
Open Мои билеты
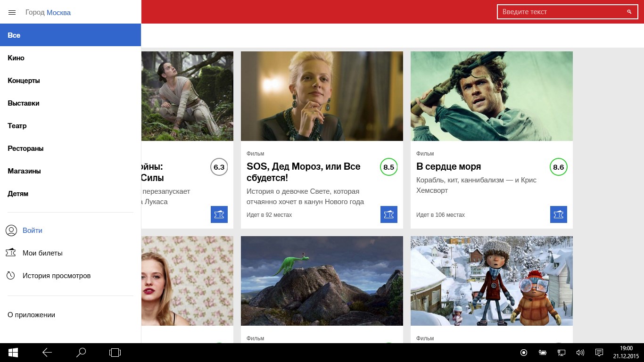(42, 253)
